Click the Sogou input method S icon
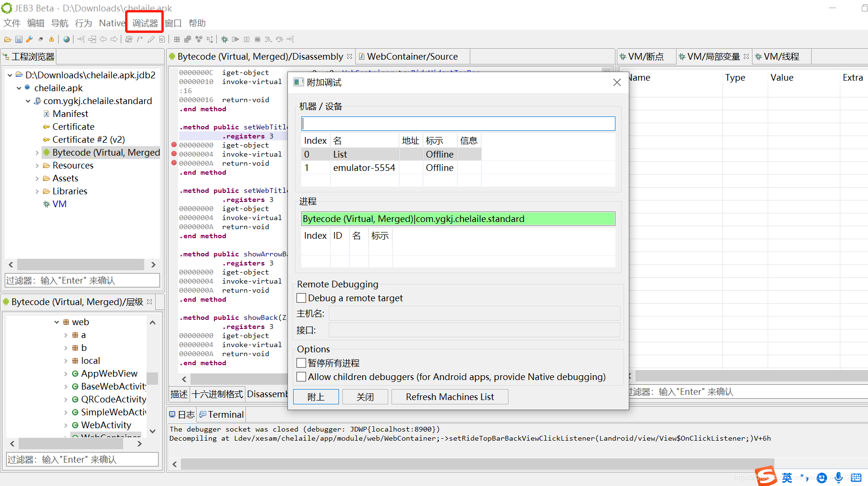 pyautogui.click(x=765, y=476)
